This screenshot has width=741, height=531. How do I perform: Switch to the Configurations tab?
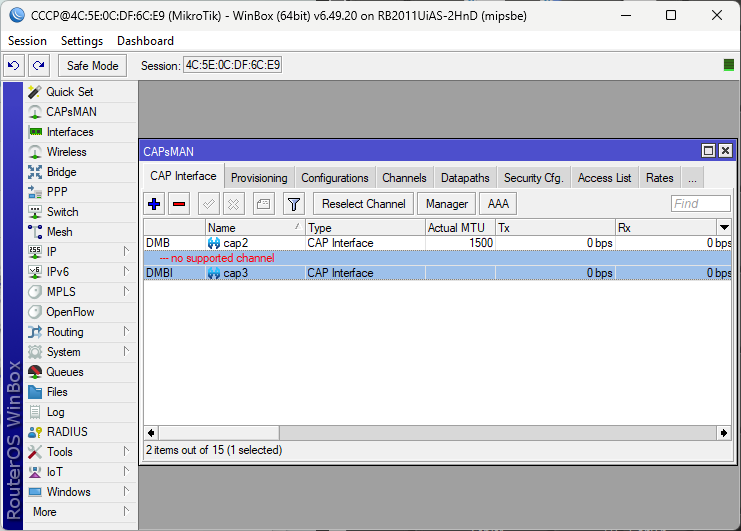335,178
